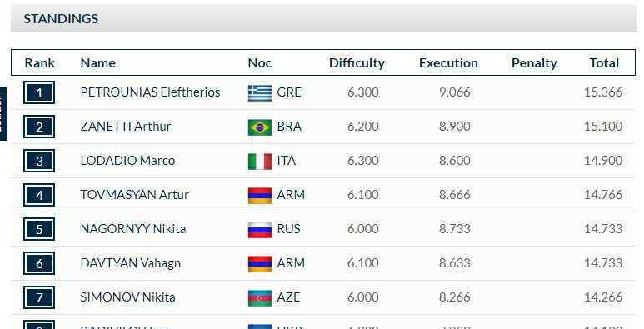The image size is (644, 329).
Task: Click the Brazil flag next to BRA
Action: pyautogui.click(x=260, y=127)
